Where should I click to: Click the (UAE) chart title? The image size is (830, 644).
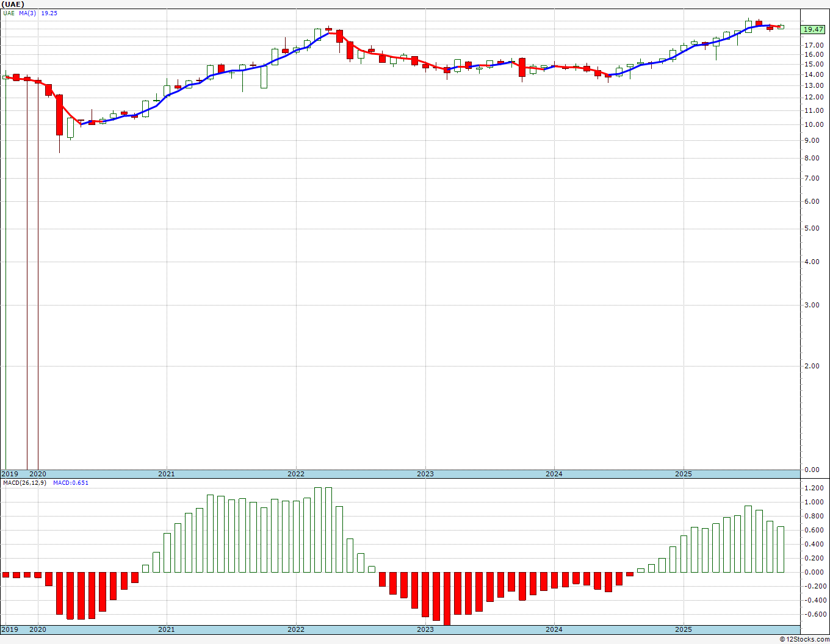point(13,4)
